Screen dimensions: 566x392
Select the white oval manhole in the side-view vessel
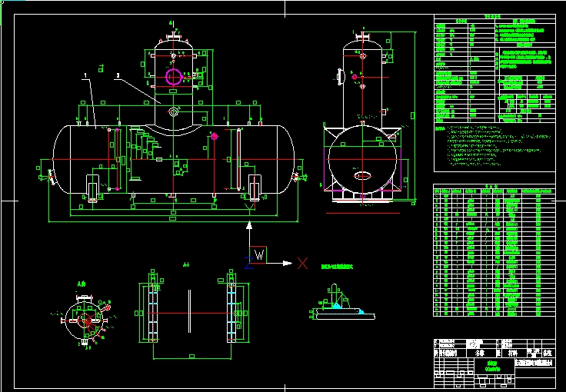(363, 175)
